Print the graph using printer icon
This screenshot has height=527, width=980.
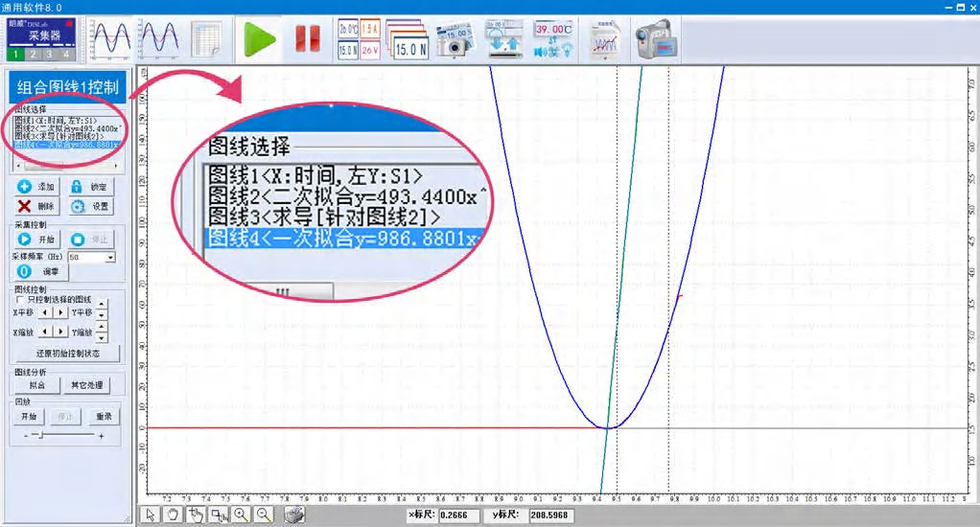point(294,516)
